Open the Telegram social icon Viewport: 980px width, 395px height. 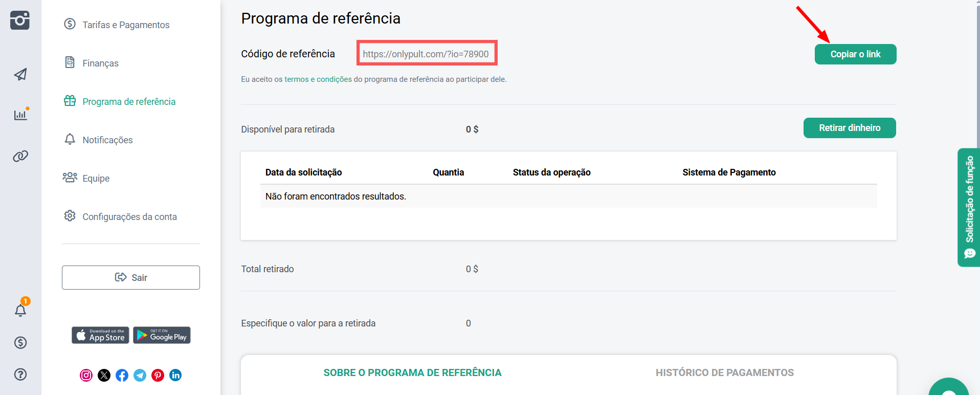pyautogui.click(x=140, y=376)
